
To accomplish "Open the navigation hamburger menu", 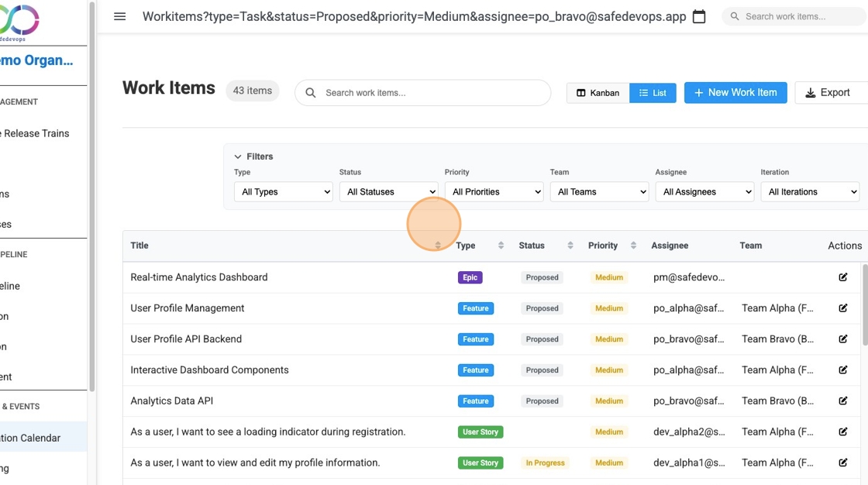I will tap(119, 16).
